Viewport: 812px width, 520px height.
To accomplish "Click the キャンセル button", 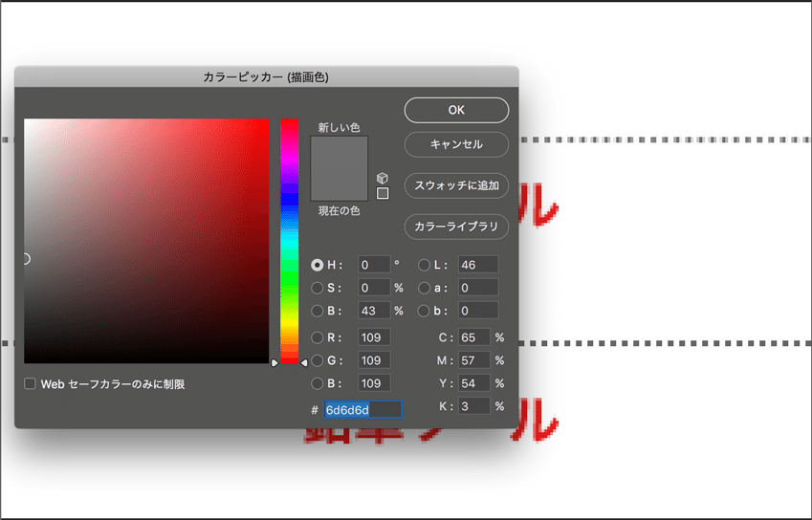I will 456,144.
